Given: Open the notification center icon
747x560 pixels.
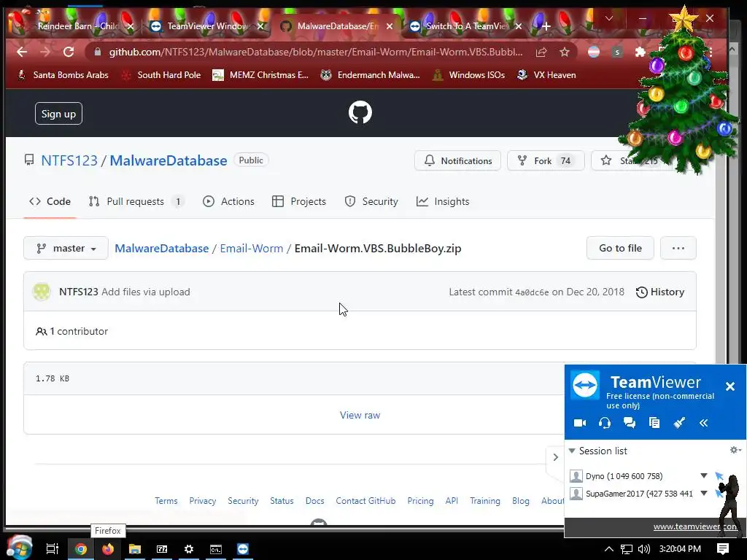Looking at the screenshot, I should point(723,549).
